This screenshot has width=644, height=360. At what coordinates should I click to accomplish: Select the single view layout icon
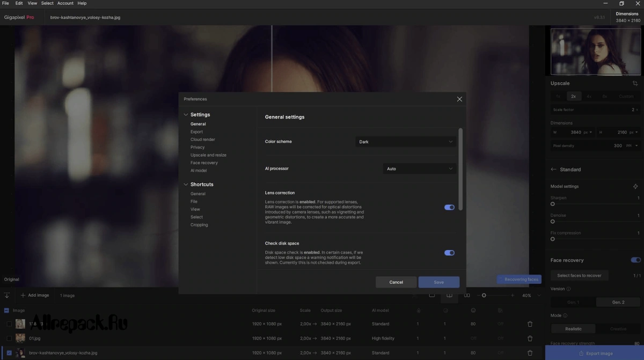click(x=431, y=295)
